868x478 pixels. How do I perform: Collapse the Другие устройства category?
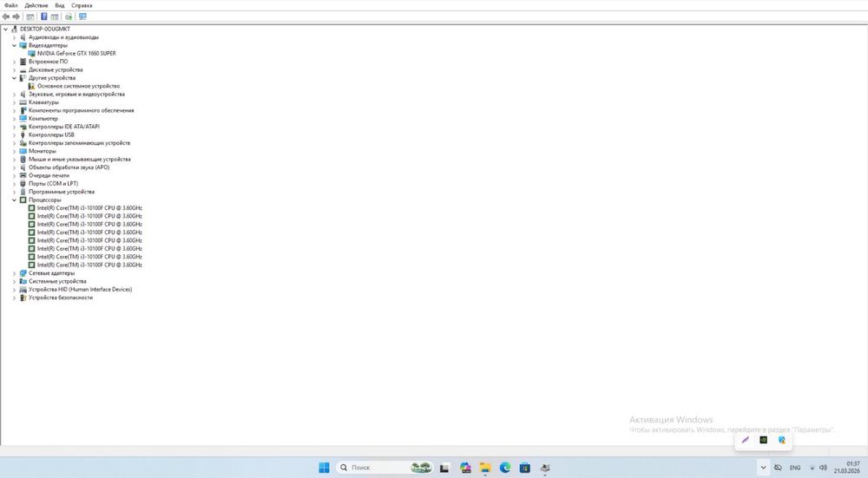(x=15, y=78)
